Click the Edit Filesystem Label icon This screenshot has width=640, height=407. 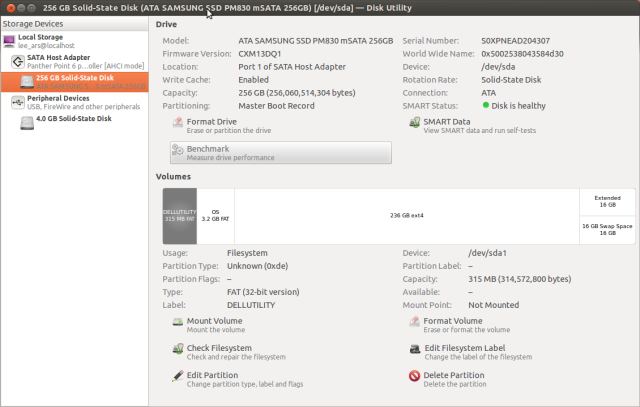click(x=415, y=349)
